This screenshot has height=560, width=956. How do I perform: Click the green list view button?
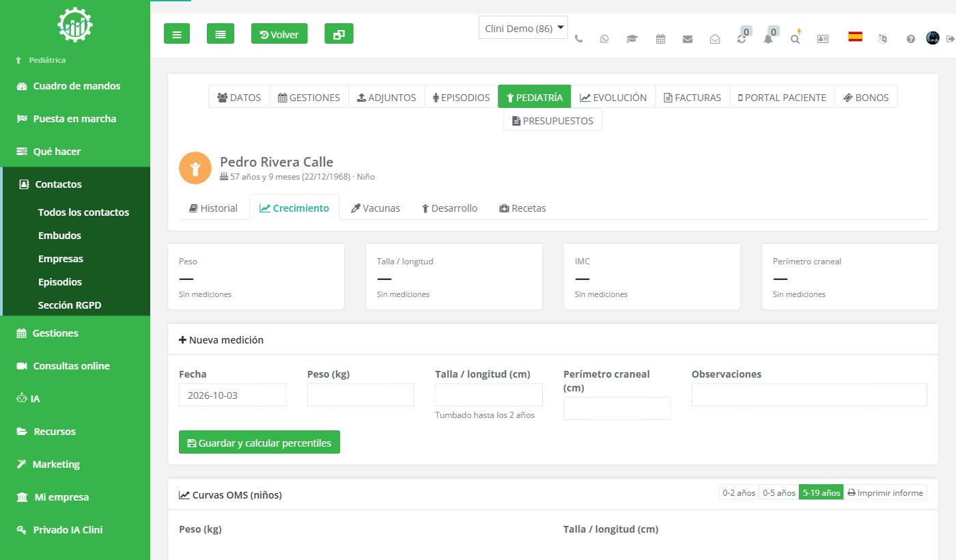[221, 33]
